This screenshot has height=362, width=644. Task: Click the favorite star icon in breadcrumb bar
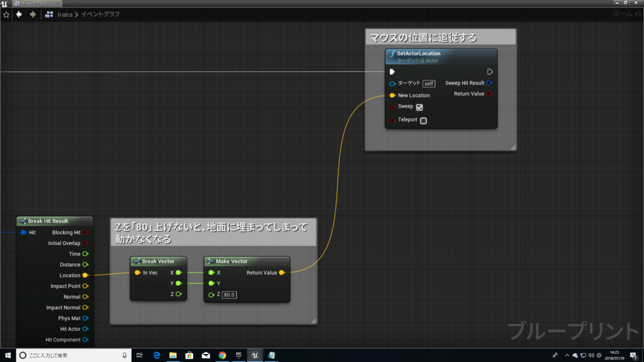(x=6, y=15)
